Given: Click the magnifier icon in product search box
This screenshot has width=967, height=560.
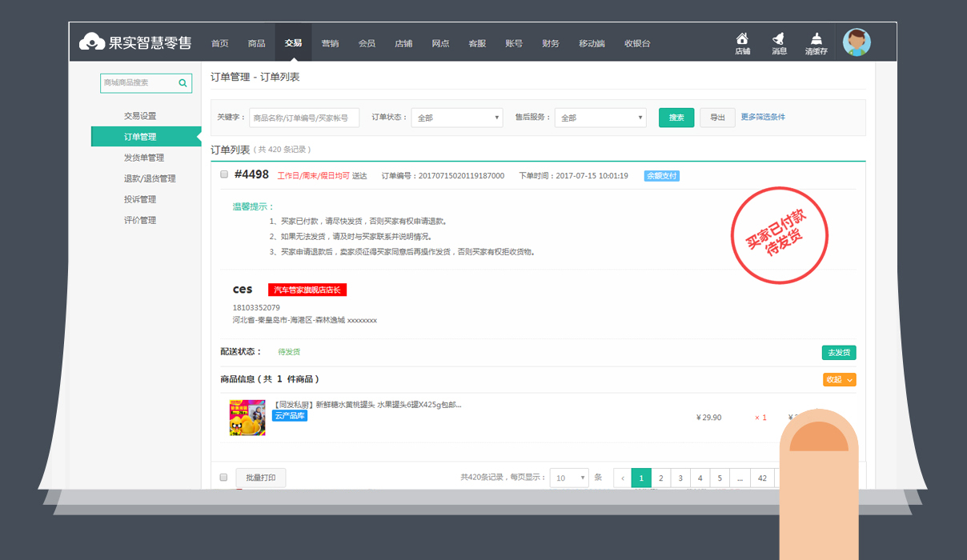Looking at the screenshot, I should click(183, 83).
